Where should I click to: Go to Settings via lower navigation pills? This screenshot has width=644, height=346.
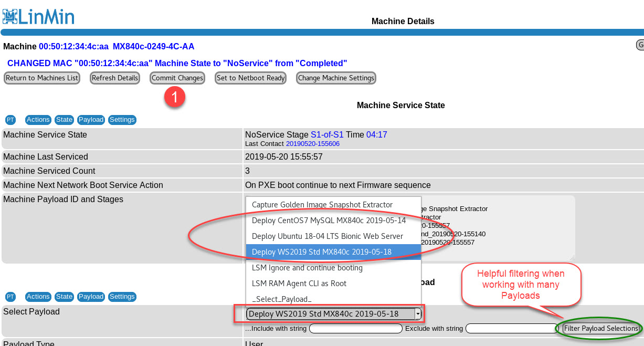click(122, 297)
